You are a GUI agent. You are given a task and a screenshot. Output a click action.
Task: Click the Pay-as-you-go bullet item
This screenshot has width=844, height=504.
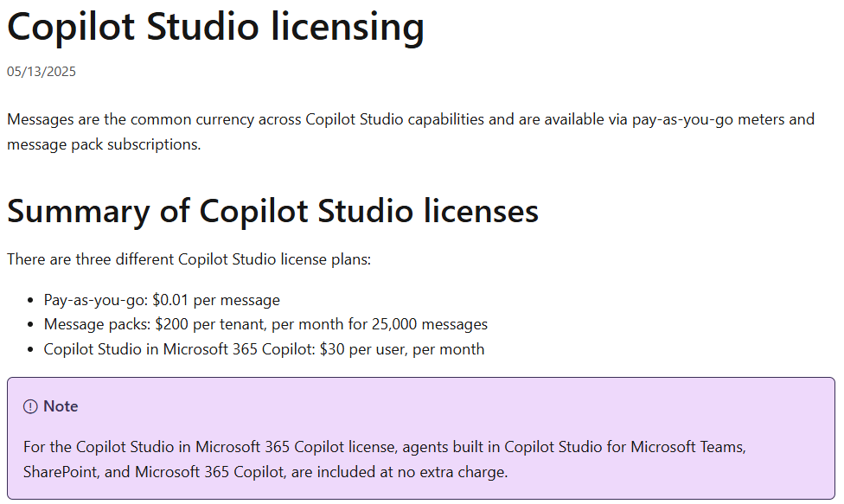point(95,300)
